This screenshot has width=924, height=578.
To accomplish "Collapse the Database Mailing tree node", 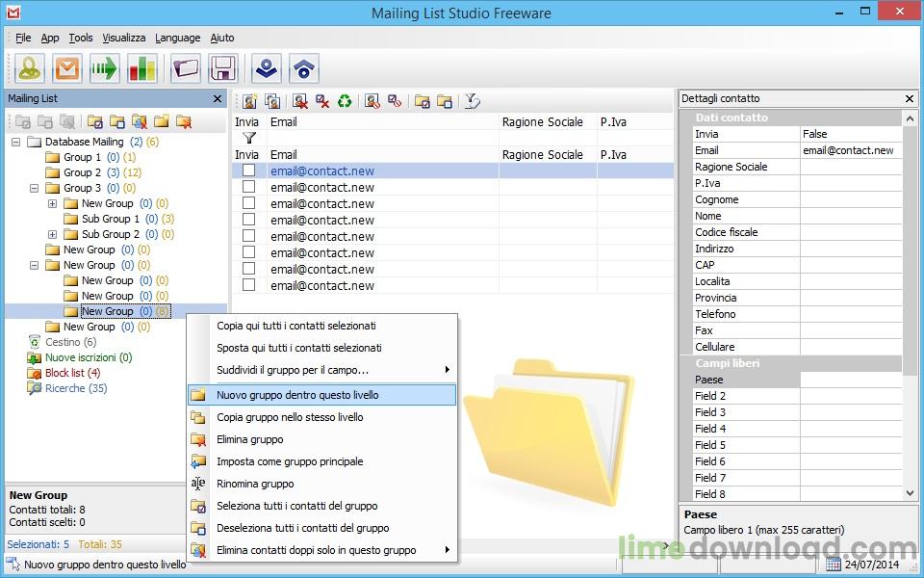I will (16, 143).
